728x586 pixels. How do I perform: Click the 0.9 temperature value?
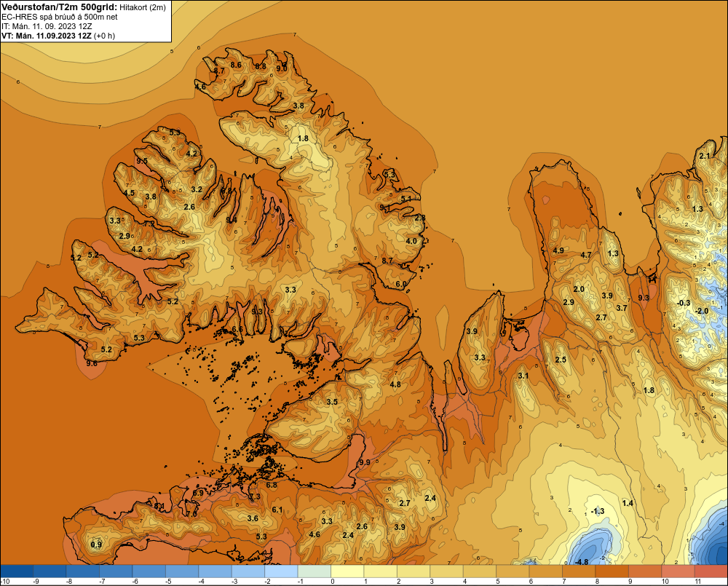pos(96,545)
